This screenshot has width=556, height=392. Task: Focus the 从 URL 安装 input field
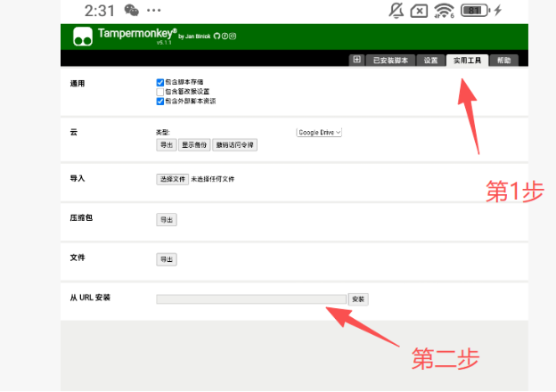pyautogui.click(x=251, y=299)
